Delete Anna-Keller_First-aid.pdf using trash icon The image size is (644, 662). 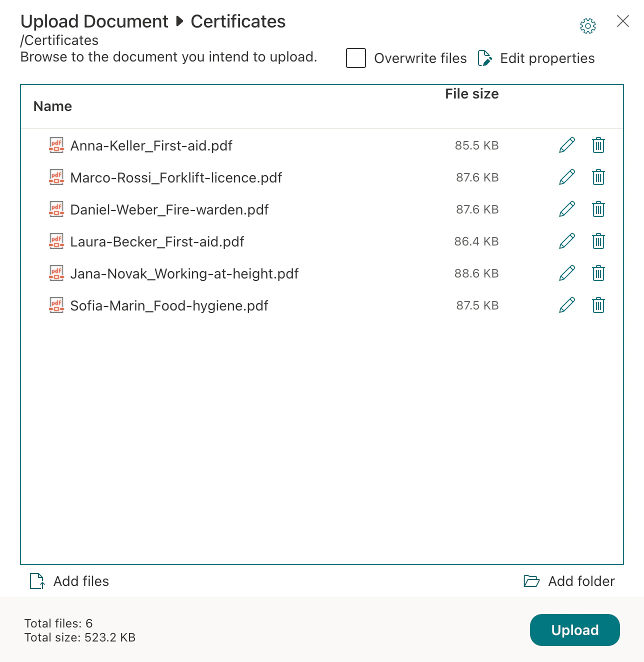pos(598,145)
